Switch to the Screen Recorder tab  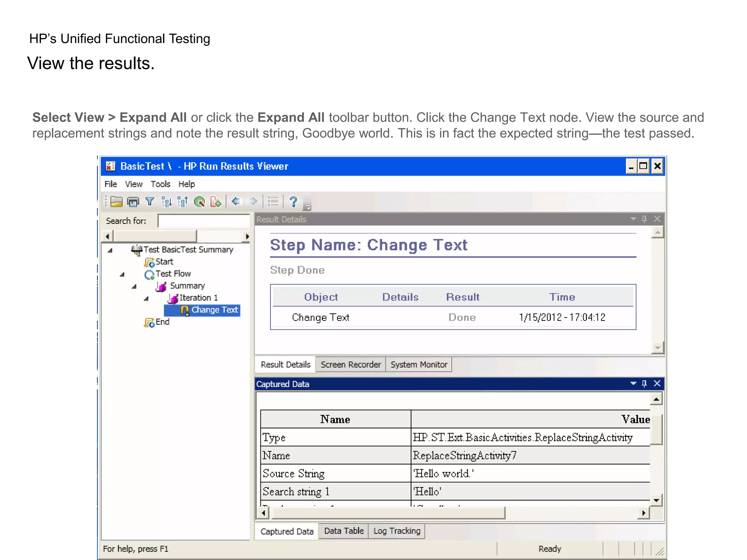click(x=351, y=365)
